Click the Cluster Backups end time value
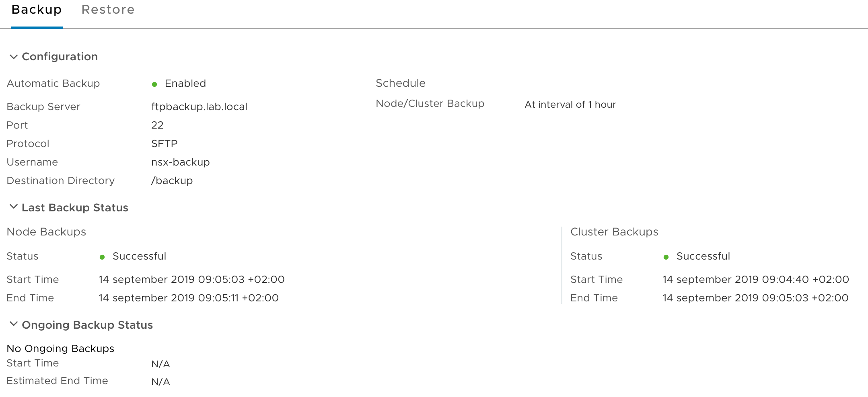The width and height of the screenshot is (868, 397). tap(755, 298)
